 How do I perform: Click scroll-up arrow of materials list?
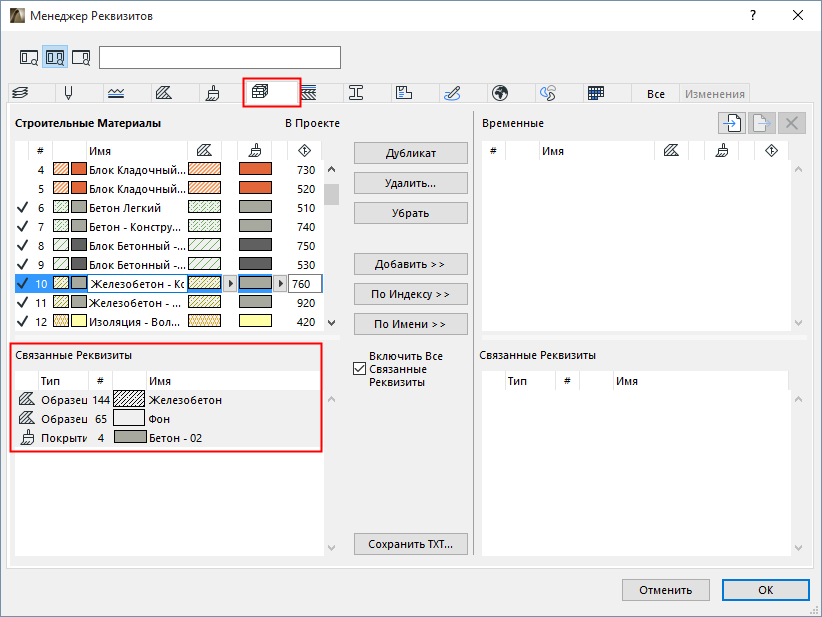point(331,169)
